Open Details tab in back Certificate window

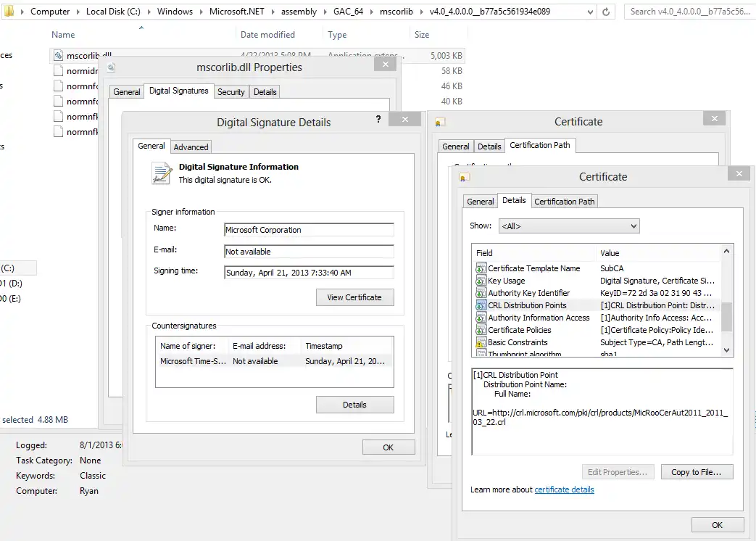[x=489, y=146]
